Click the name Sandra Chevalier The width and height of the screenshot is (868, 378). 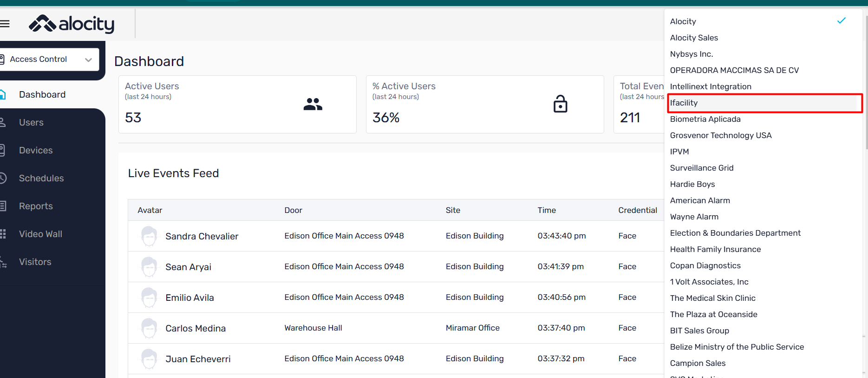[x=202, y=236]
